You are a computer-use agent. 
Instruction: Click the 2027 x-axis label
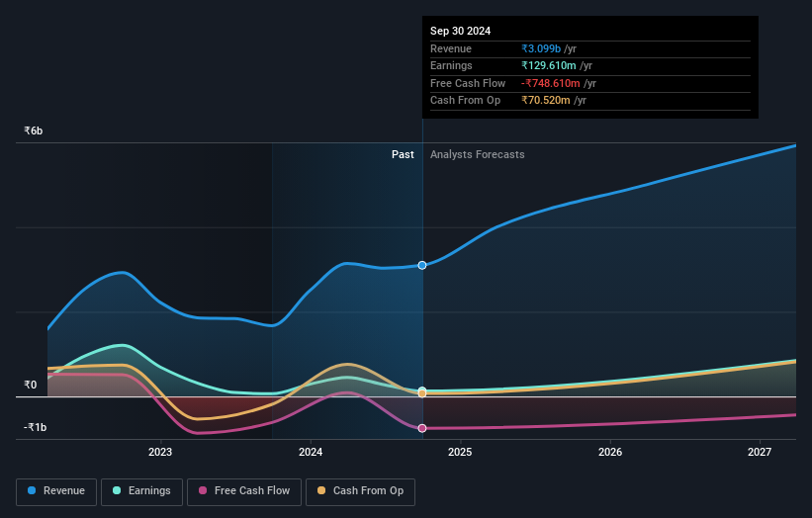click(x=760, y=453)
